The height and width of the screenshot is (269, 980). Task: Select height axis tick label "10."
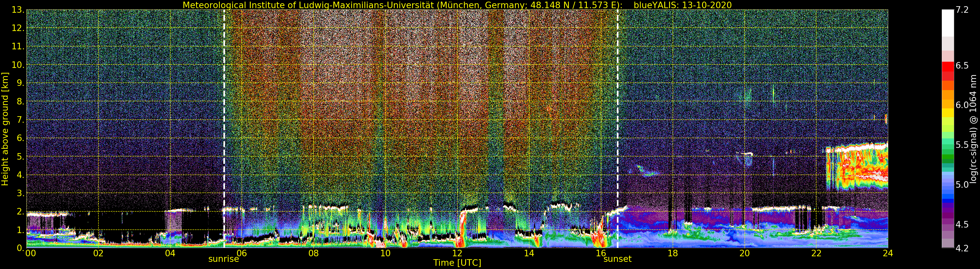pyautogui.click(x=18, y=65)
